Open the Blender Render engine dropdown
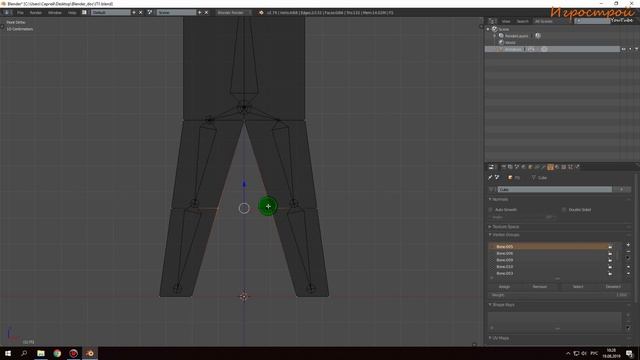This screenshot has height=360, width=640. [x=234, y=13]
